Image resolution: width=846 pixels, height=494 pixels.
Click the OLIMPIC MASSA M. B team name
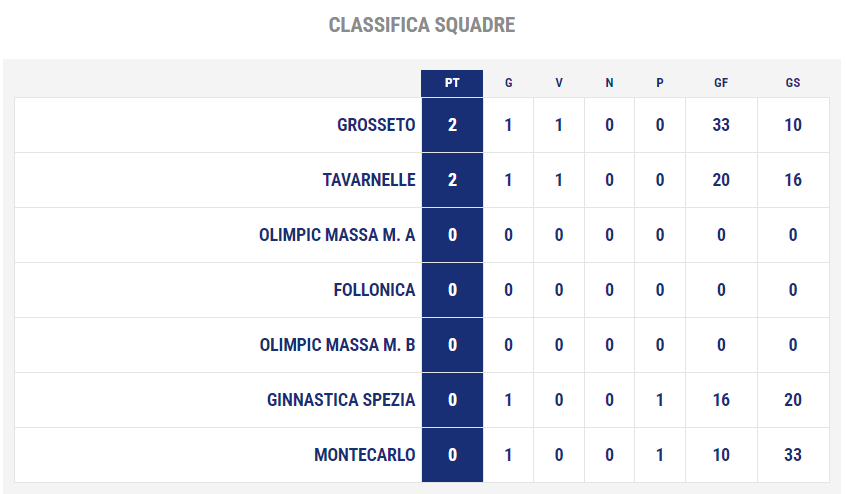click(x=337, y=345)
